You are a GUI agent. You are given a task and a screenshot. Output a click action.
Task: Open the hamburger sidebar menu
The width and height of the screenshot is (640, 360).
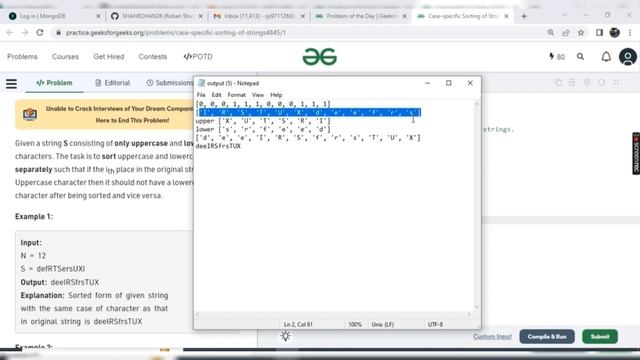[x=11, y=83]
